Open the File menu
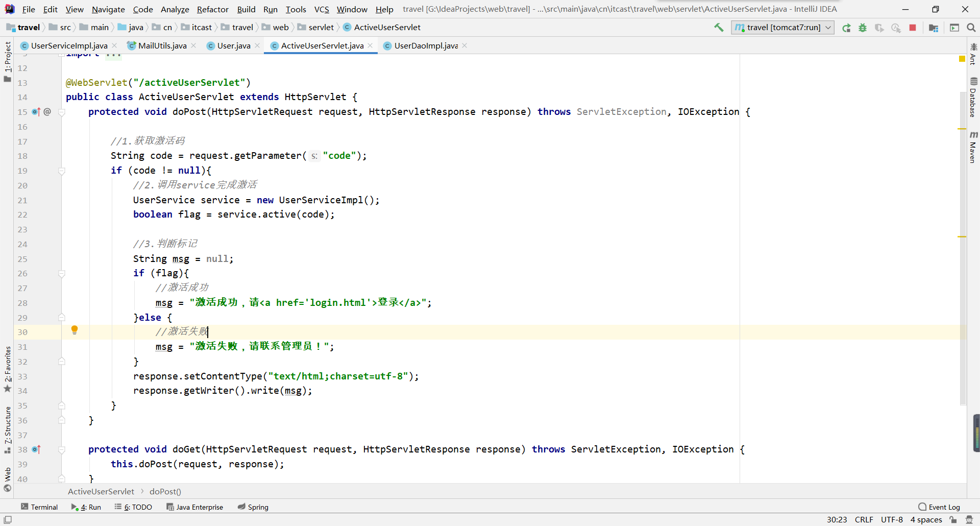Viewport: 980px width, 526px height. [x=29, y=9]
